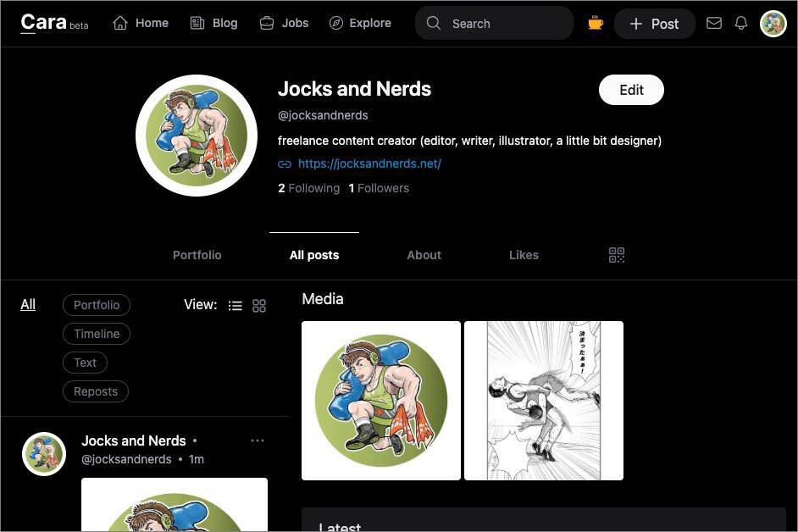Viewport: 798px width, 532px height.
Task: Switch to grid view layout
Action: point(259,305)
